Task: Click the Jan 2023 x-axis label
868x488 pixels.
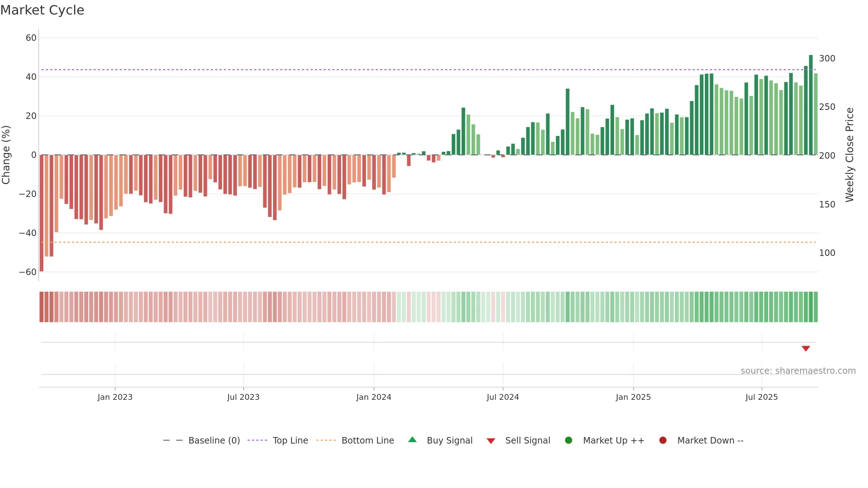Action: click(x=115, y=397)
